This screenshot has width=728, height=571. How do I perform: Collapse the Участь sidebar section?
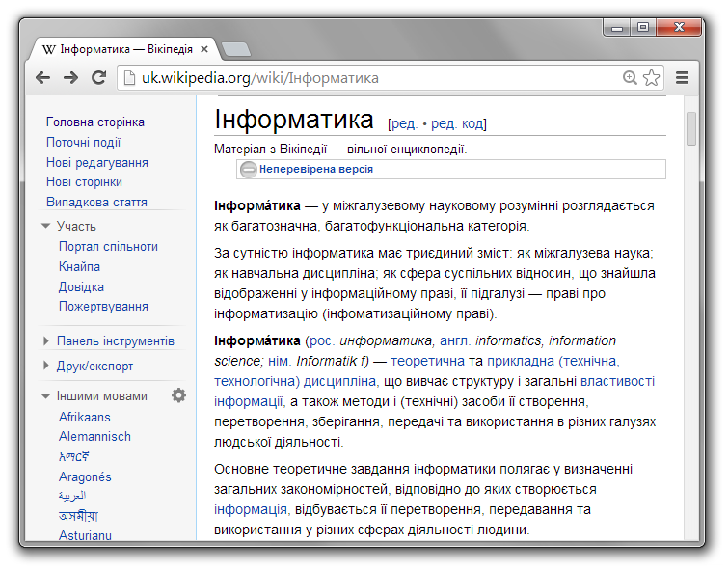click(45, 226)
